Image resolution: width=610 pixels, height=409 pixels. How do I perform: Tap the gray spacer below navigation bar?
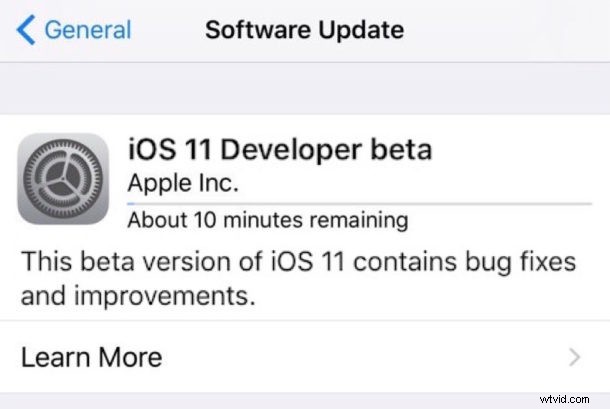(x=305, y=88)
